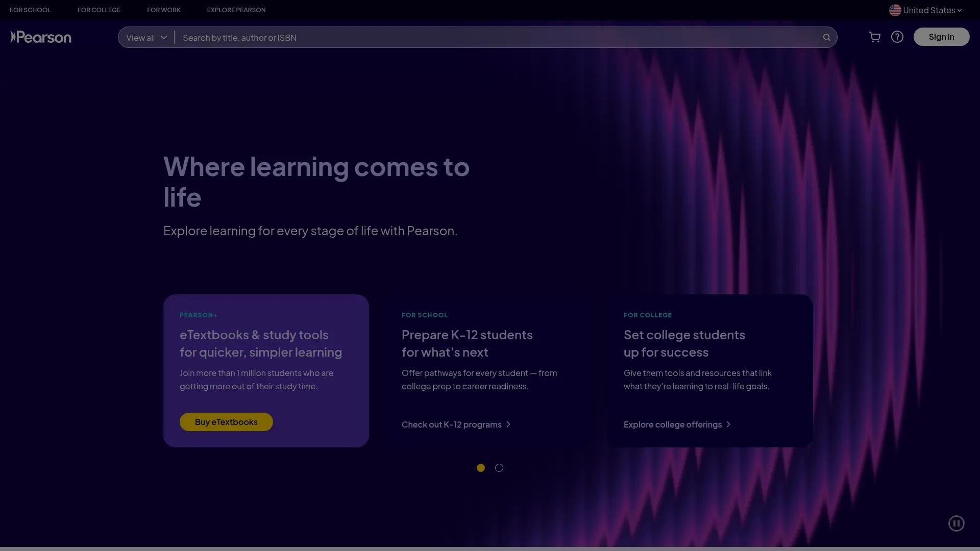The width and height of the screenshot is (980, 551).
Task: Expand the United States region selector
Action: 926,10
